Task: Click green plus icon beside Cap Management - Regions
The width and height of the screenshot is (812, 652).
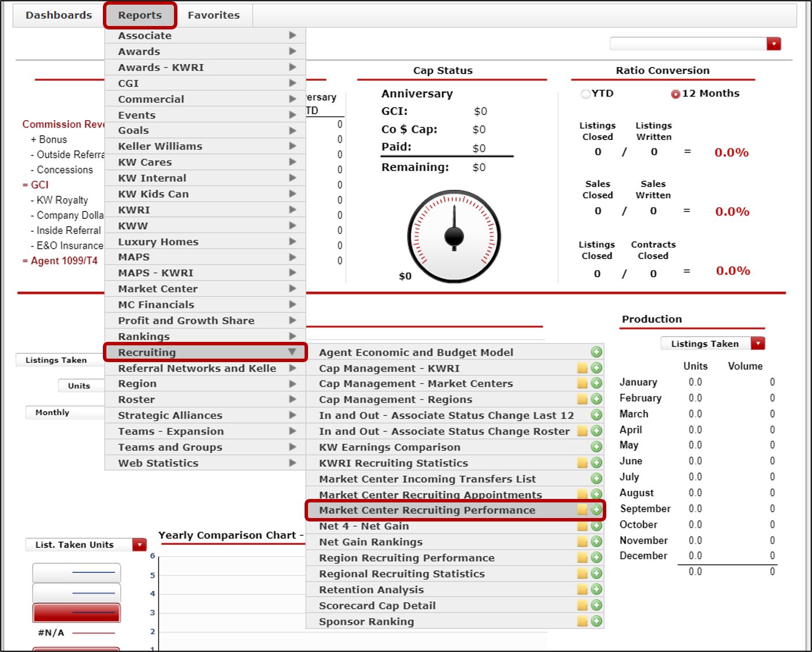Action: 596,399
